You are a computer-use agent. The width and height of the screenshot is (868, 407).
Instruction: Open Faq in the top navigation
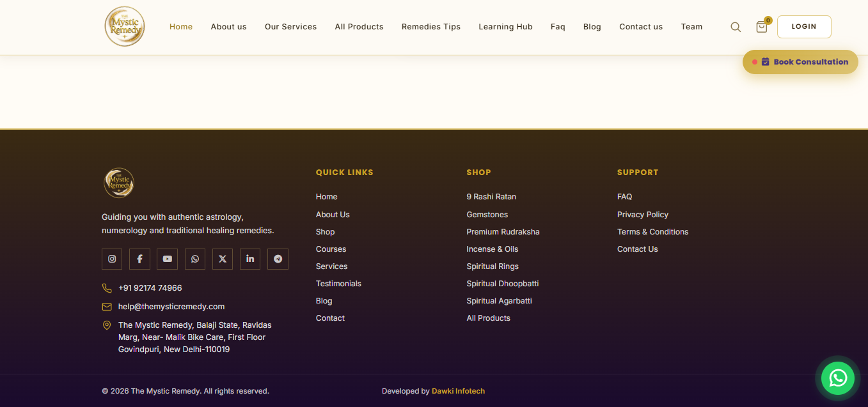tap(558, 27)
